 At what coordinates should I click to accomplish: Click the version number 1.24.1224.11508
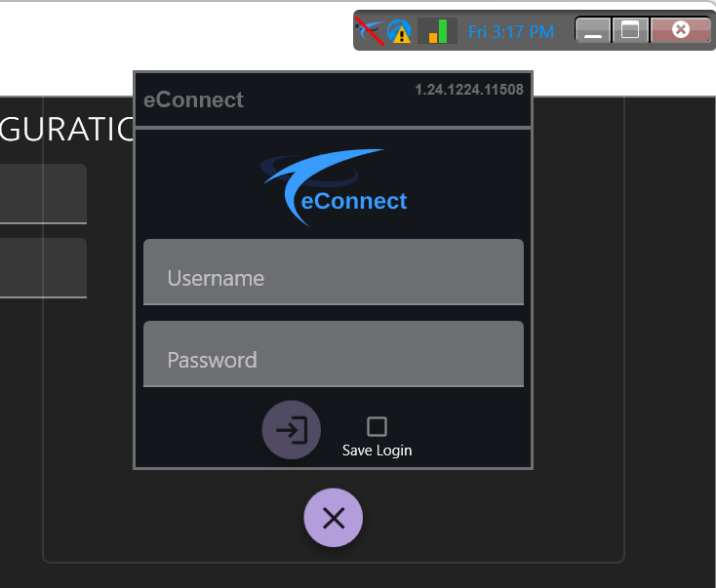coord(468,90)
